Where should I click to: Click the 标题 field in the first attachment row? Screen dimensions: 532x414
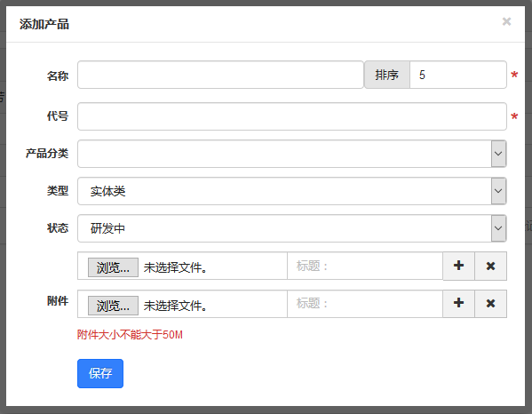coord(365,266)
